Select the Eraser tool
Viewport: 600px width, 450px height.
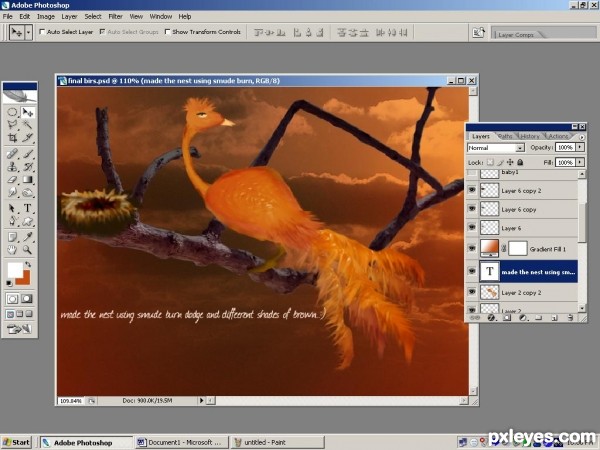pyautogui.click(x=12, y=179)
